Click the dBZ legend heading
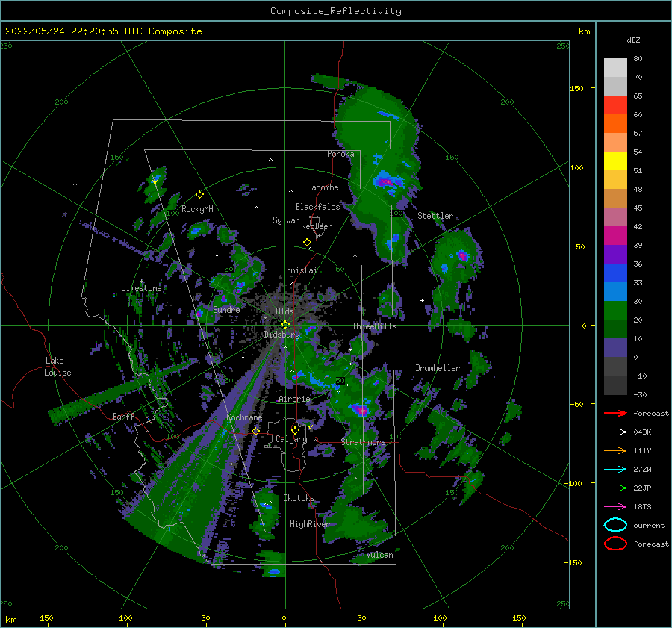Viewport: 672px width, 628px height. click(x=633, y=40)
